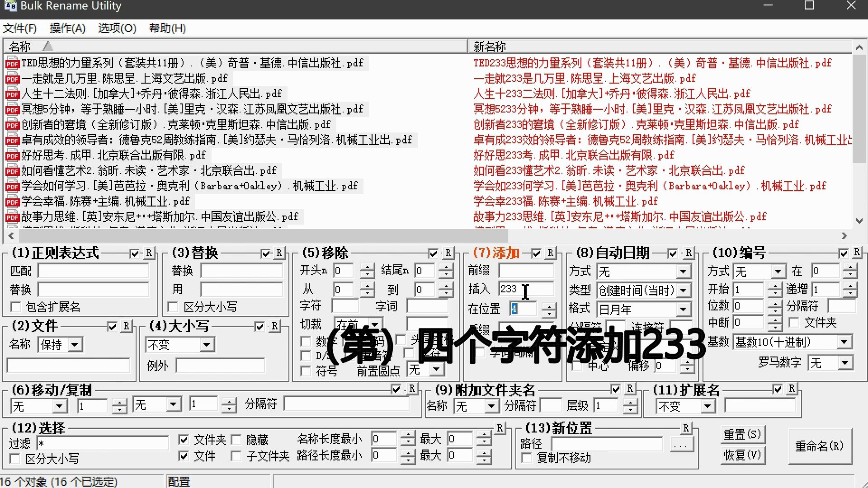This screenshot has height=488, width=868.
Task: Click the PDF icon beside 冥想5分钟 file
Action: pos(12,109)
